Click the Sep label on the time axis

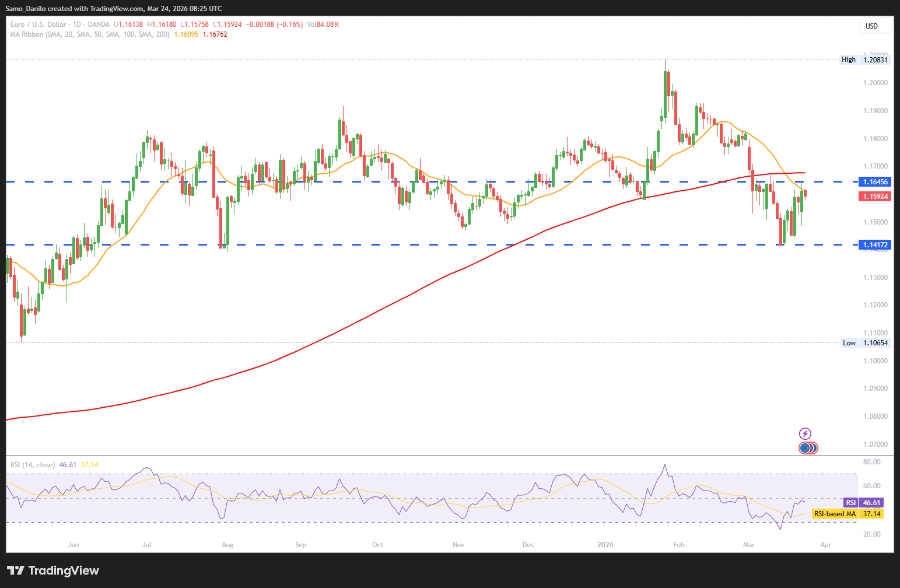point(300,545)
